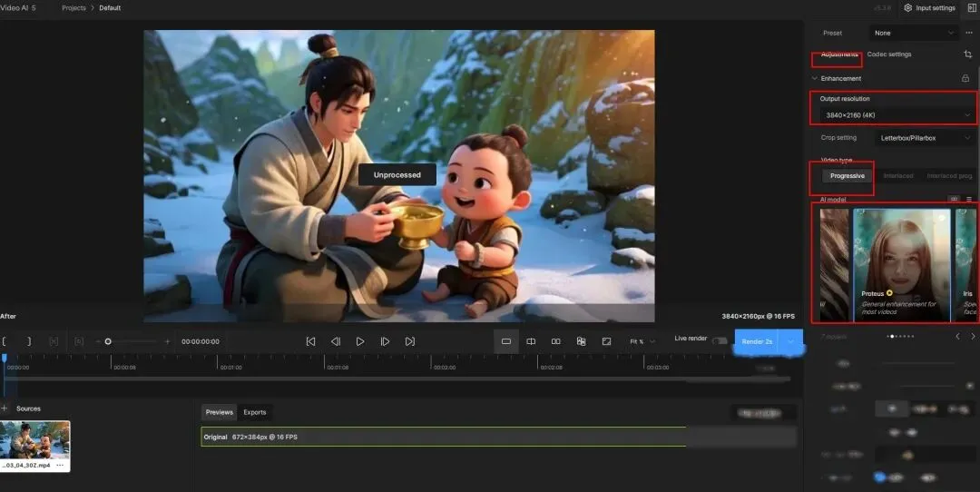980x492 pixels.
Task: Click the crop tool icon
Action: [968, 54]
